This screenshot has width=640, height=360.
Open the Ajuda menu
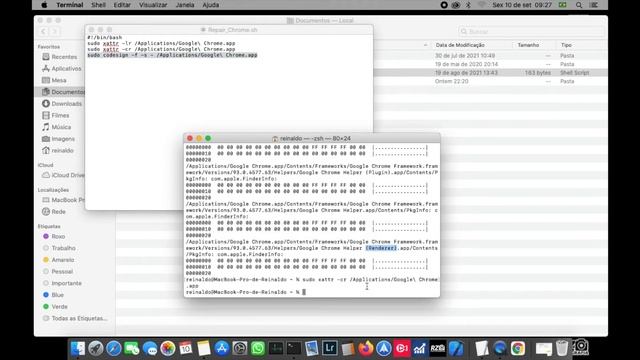pos(211,5)
